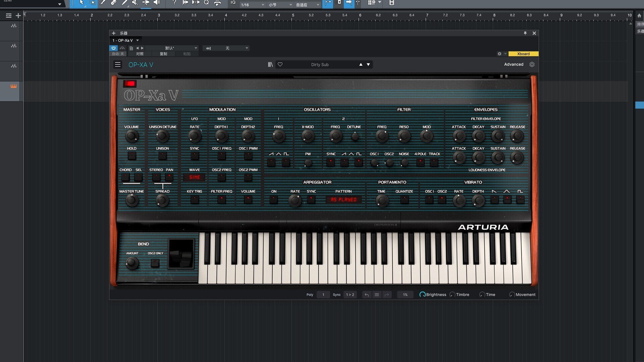Click the Dirty Sub preset name

pos(320,64)
